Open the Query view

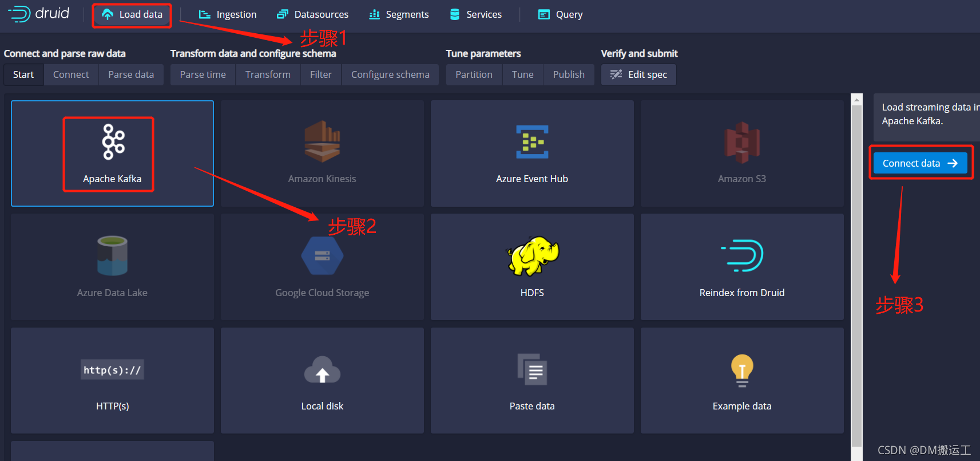560,14
